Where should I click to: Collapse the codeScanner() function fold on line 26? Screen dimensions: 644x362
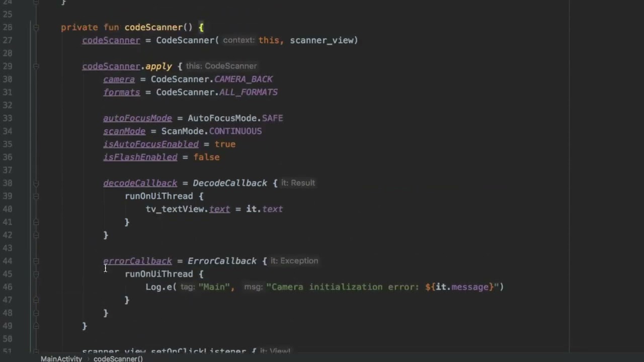pyautogui.click(x=36, y=28)
